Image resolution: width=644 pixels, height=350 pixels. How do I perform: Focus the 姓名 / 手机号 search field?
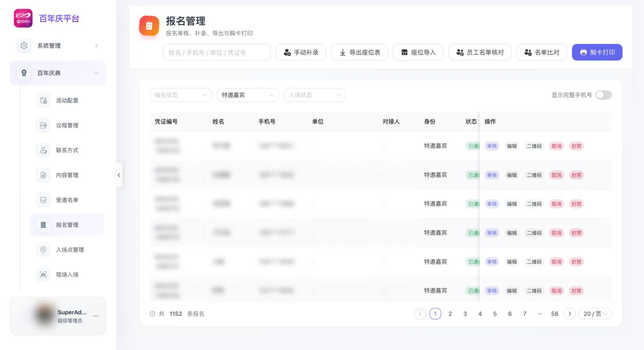[217, 53]
